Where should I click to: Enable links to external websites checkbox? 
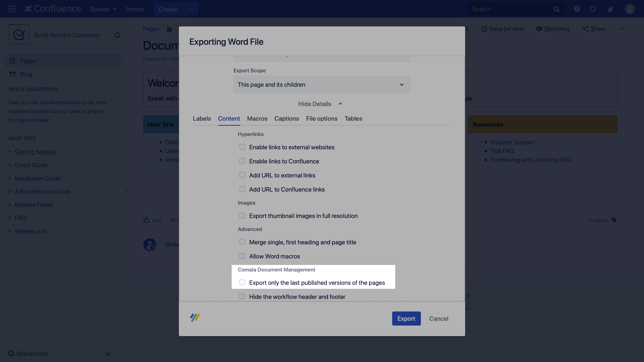[x=242, y=147]
